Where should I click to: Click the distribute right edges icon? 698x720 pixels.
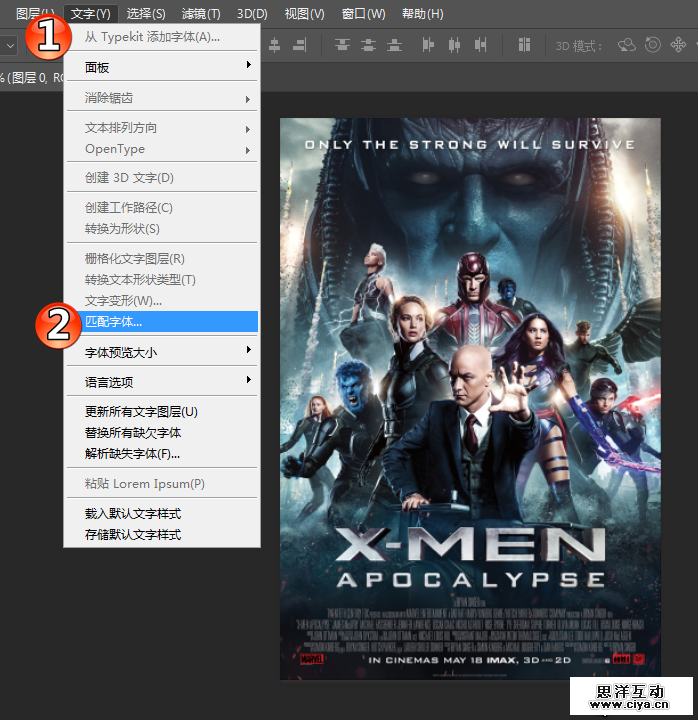pyautogui.click(x=481, y=45)
